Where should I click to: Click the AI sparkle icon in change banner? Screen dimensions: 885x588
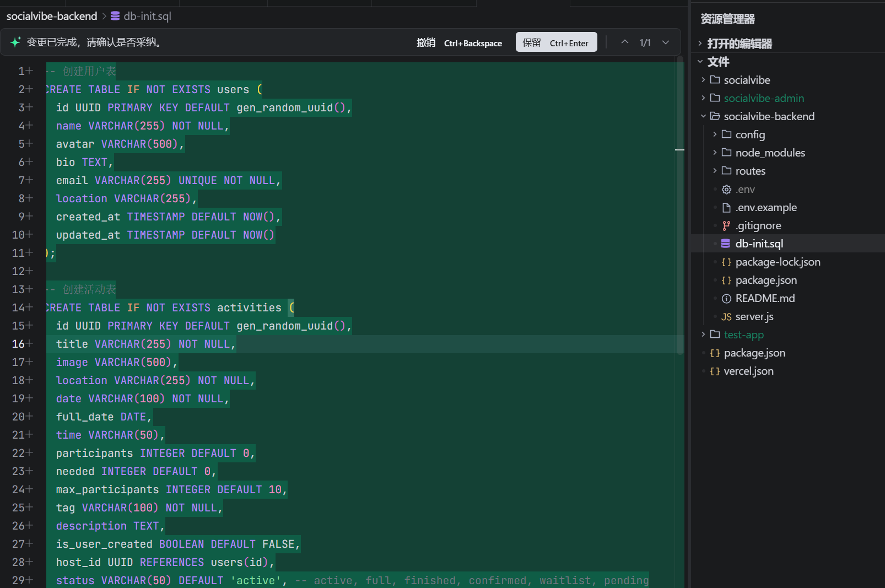(15, 42)
